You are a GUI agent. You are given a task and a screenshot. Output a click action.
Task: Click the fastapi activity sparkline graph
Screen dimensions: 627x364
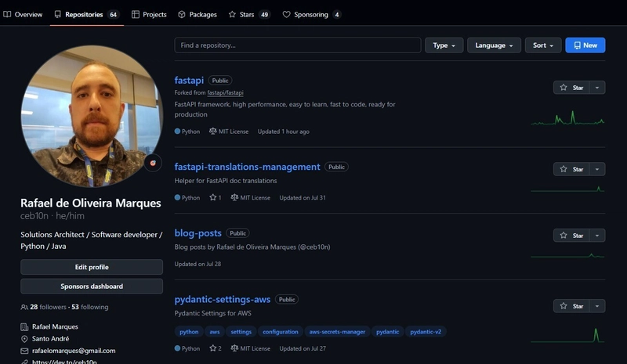567,118
